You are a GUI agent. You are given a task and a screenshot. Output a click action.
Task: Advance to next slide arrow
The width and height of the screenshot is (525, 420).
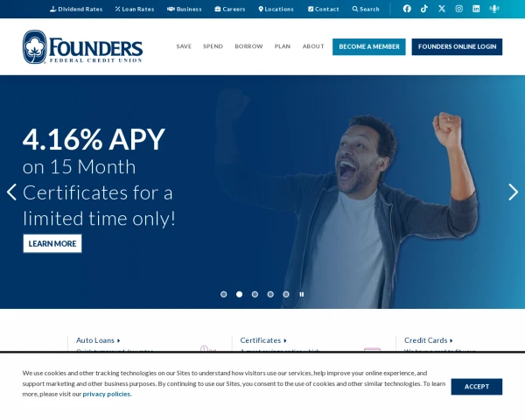point(513,192)
